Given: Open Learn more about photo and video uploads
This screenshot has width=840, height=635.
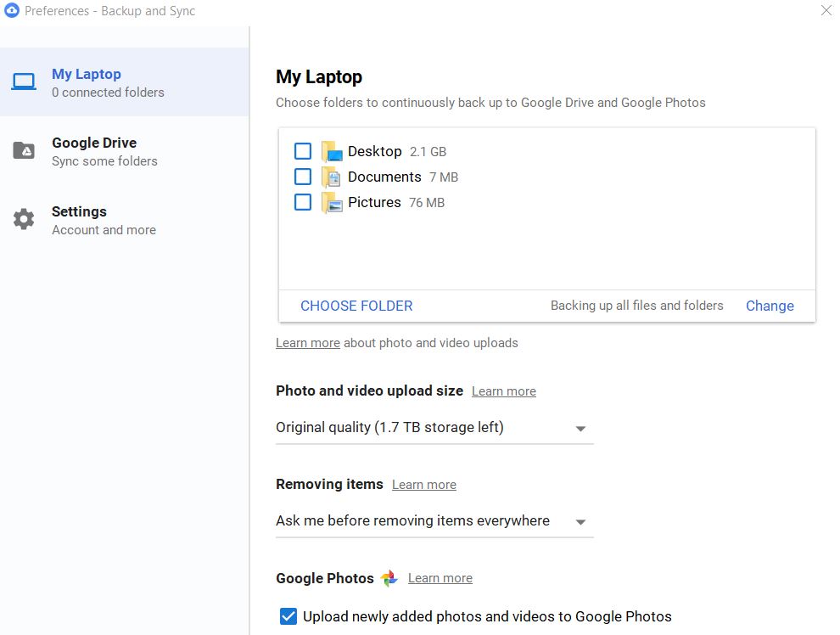Looking at the screenshot, I should (307, 343).
